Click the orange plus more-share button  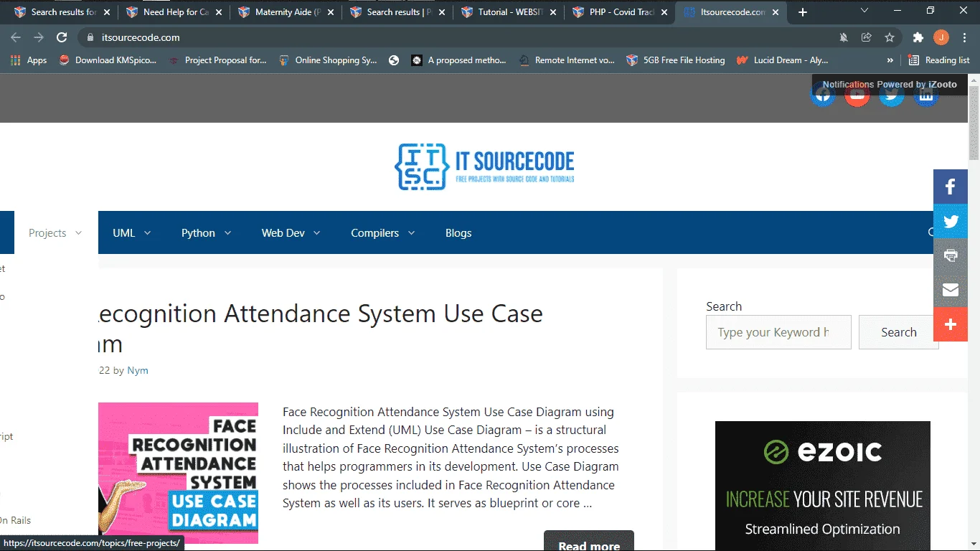[951, 324]
